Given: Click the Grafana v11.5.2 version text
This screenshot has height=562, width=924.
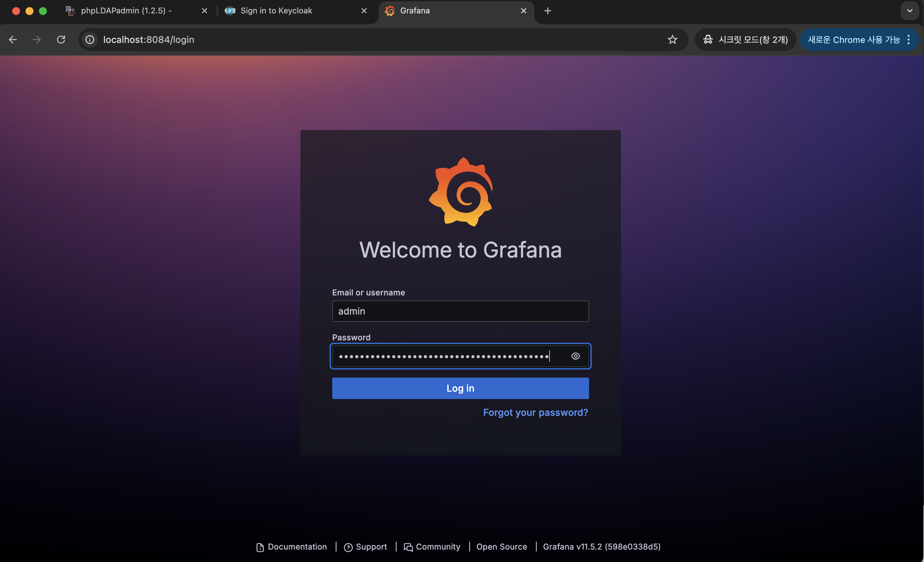Looking at the screenshot, I should 601,547.
